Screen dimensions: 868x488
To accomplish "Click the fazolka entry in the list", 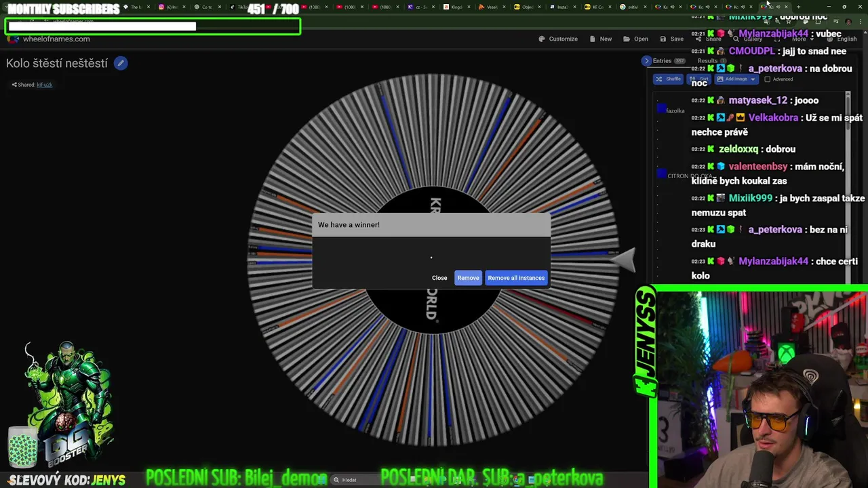I will [x=675, y=110].
